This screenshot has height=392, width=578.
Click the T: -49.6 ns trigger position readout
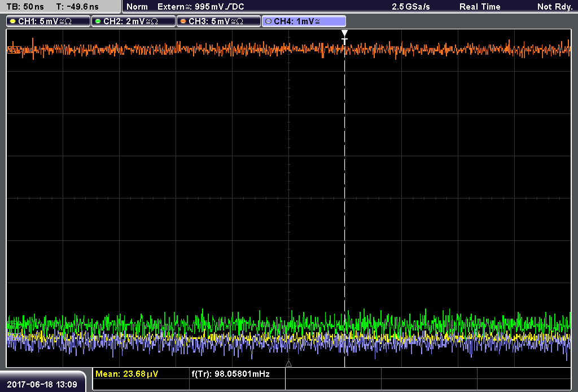(x=77, y=7)
